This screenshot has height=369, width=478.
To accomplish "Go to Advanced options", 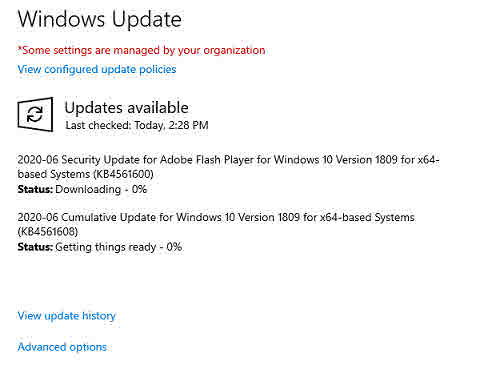I will pyautogui.click(x=62, y=347).
